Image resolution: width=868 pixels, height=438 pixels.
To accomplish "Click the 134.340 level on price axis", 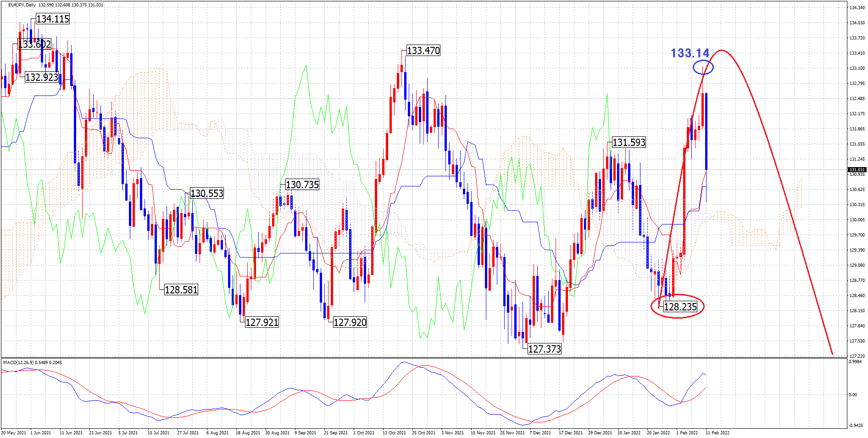I will point(857,8).
